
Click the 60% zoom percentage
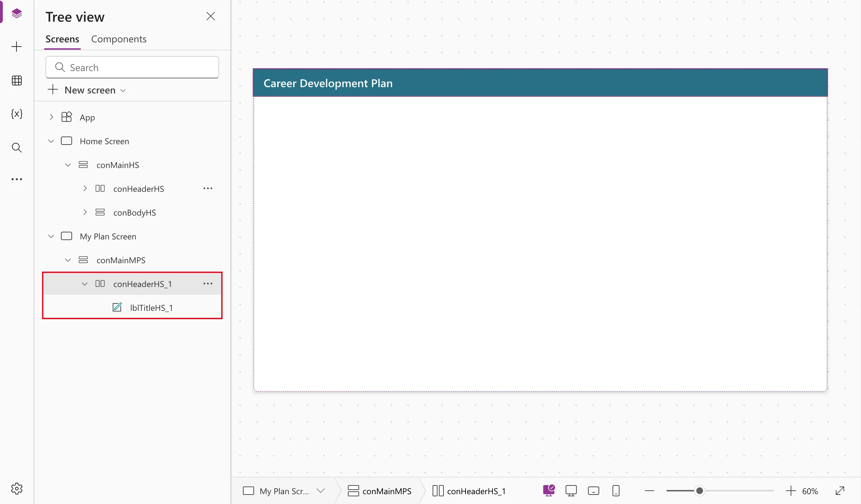(x=810, y=491)
